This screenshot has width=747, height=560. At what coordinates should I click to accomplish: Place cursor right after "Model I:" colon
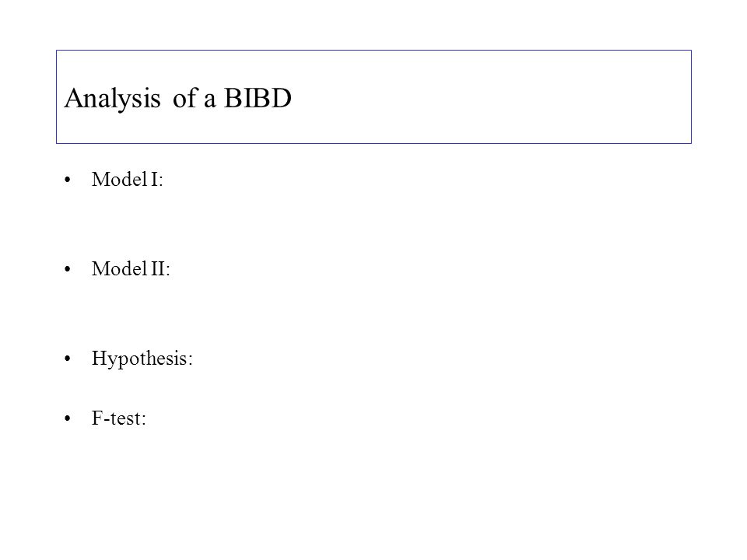(164, 180)
